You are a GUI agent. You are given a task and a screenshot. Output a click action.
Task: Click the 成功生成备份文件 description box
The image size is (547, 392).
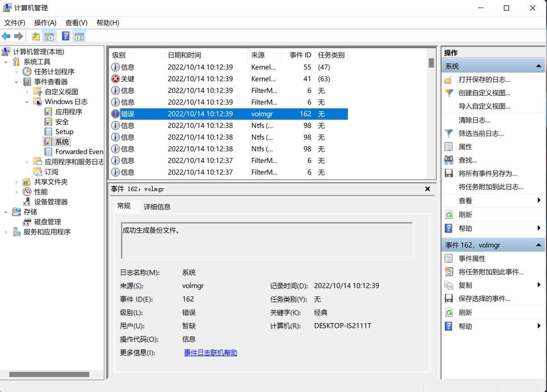267,241
